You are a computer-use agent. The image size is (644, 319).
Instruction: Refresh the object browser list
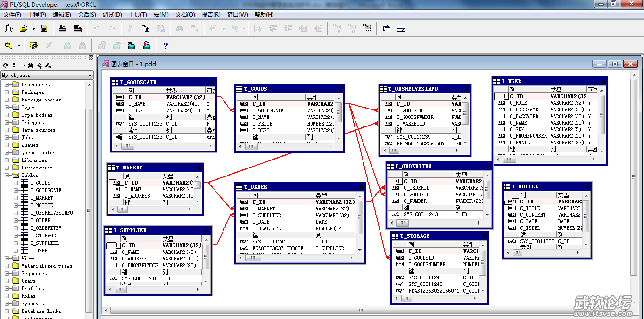(6, 66)
